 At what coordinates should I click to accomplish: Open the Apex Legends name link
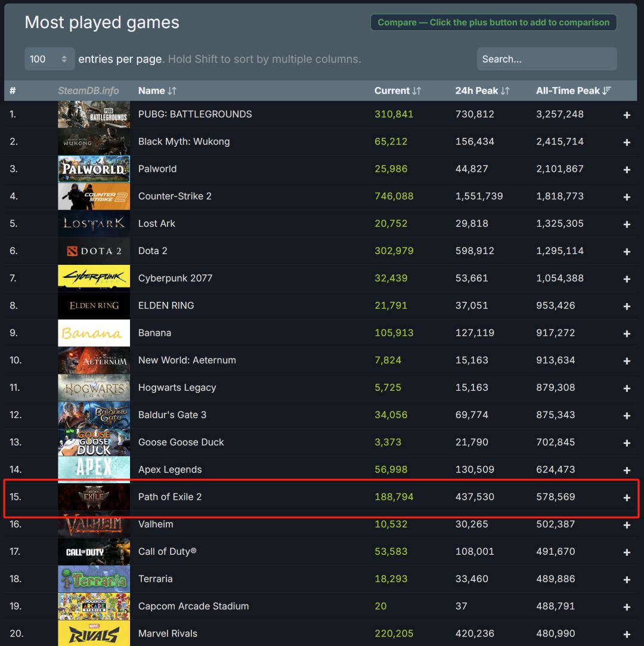(x=170, y=469)
